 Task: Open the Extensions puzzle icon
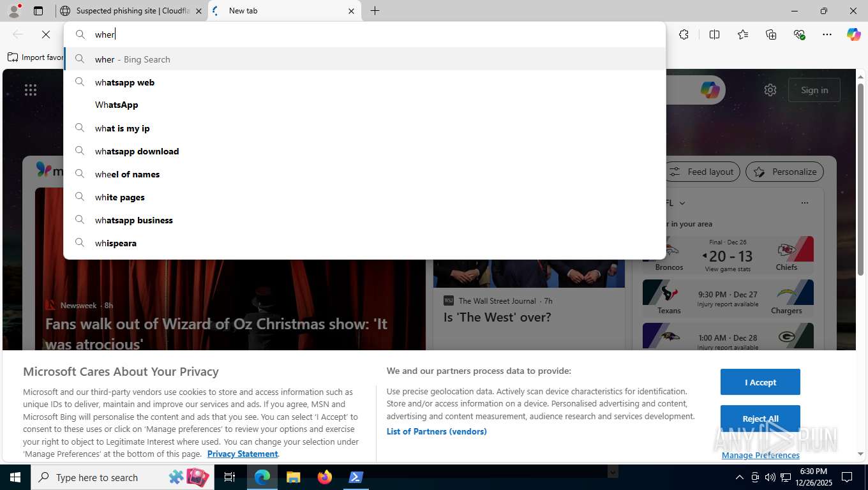(684, 34)
